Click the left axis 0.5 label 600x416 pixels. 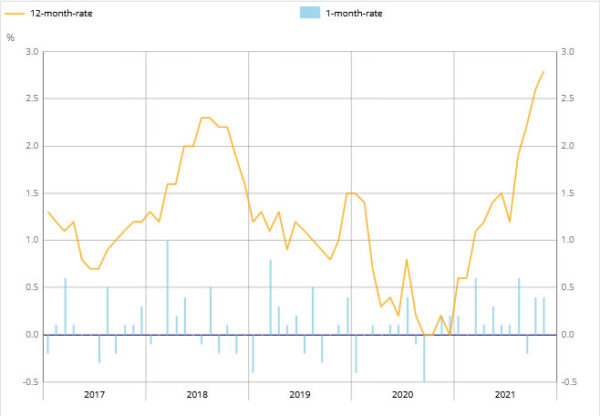point(32,287)
